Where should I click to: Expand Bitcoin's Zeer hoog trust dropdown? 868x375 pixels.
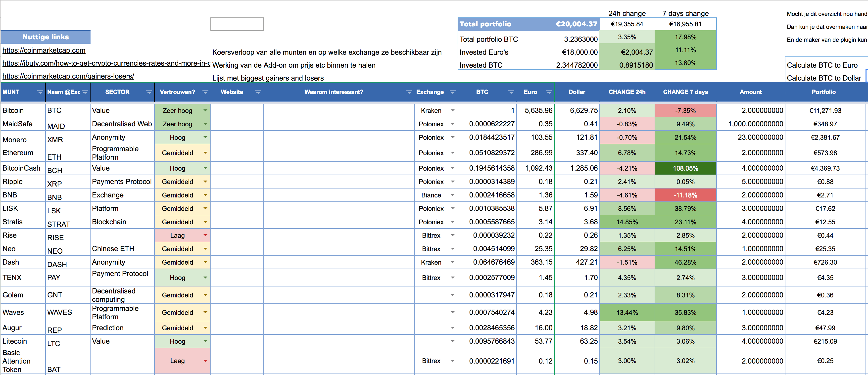coord(205,110)
